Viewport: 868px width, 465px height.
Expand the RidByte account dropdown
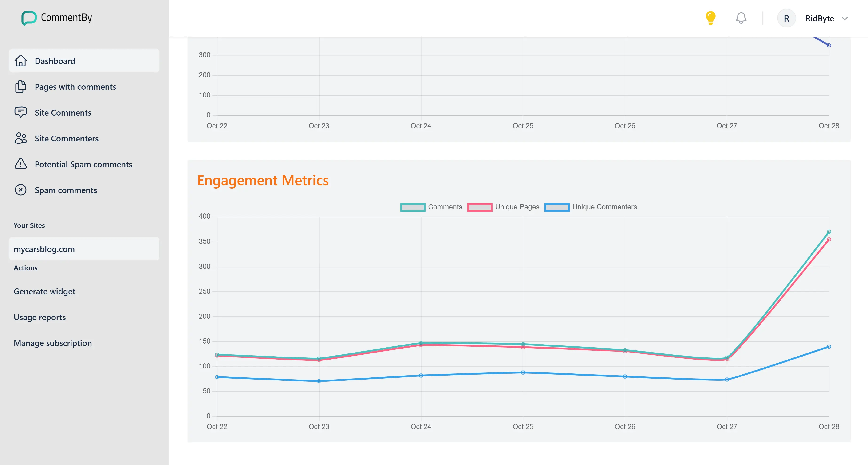(845, 19)
